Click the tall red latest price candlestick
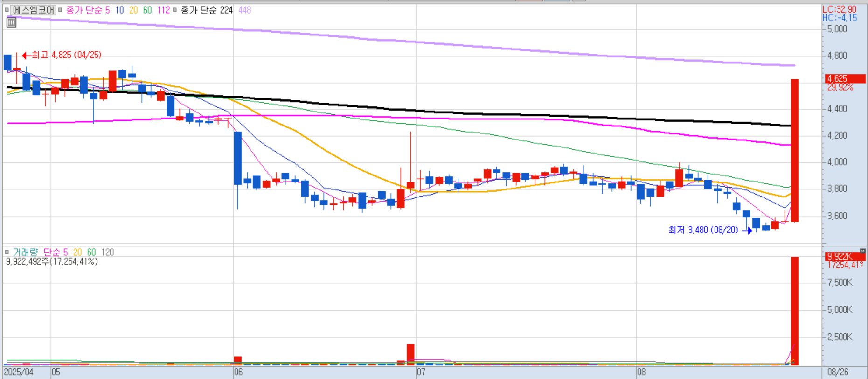This screenshot has height=379, width=868. 794,150
